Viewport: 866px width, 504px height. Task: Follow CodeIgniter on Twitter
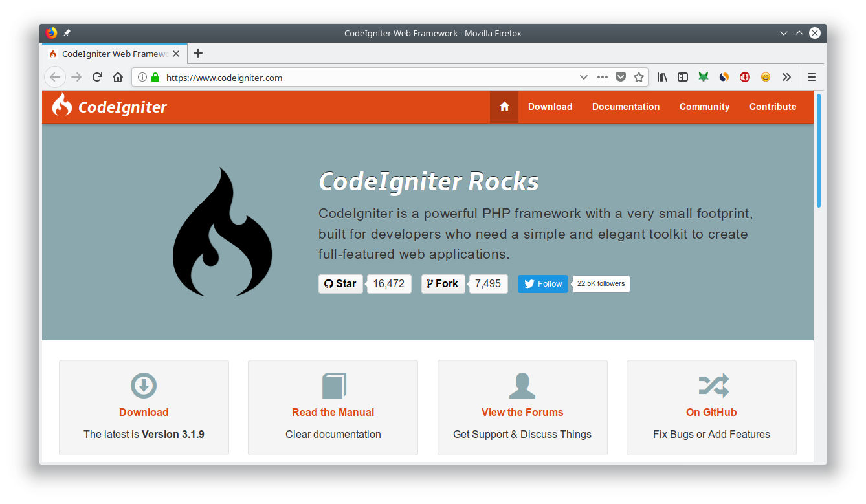pos(542,283)
